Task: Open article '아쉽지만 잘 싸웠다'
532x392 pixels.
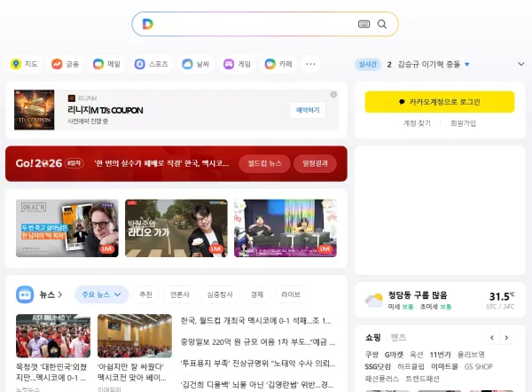Action: (x=132, y=372)
